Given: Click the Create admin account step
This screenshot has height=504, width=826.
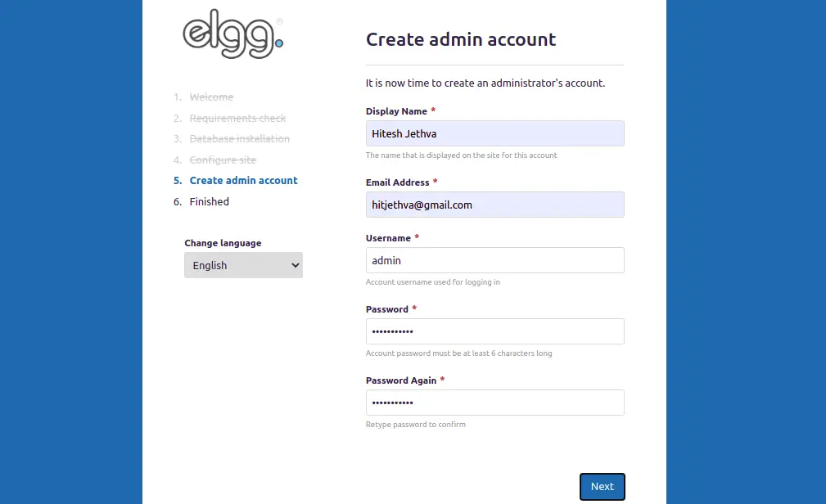Looking at the screenshot, I should click(x=243, y=181).
